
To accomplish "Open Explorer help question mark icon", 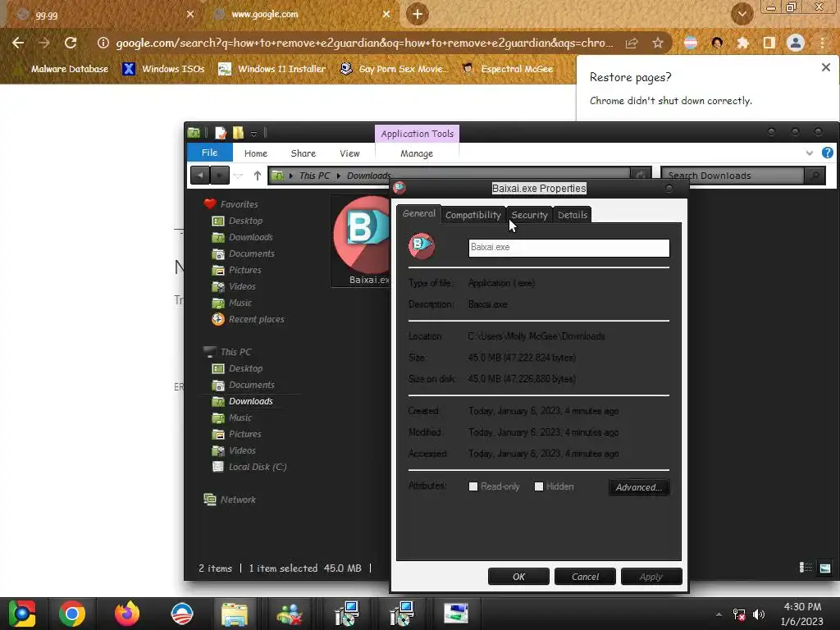I will click(x=827, y=153).
